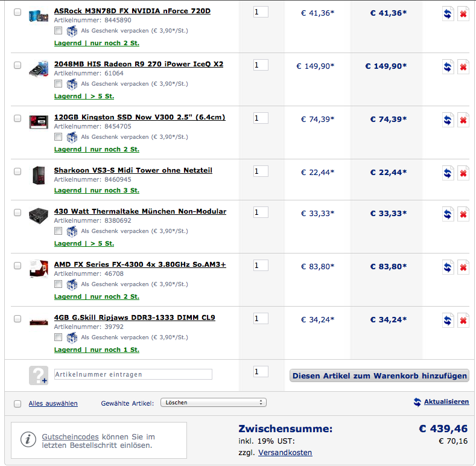
Task: Click the info icon beside Gutscheincodes
Action: click(28, 439)
